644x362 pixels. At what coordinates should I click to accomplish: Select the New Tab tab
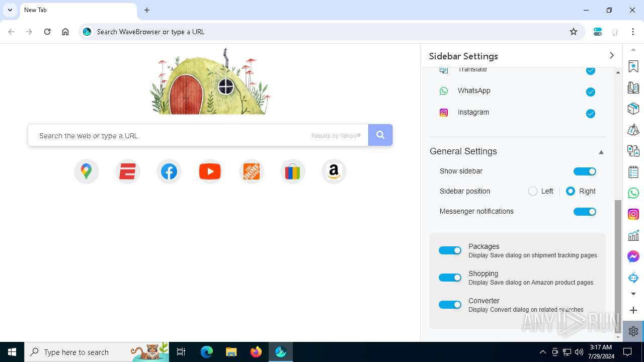78,10
